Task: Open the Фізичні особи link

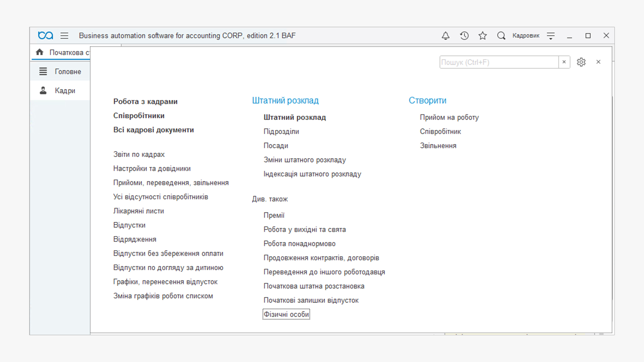Action: click(286, 314)
